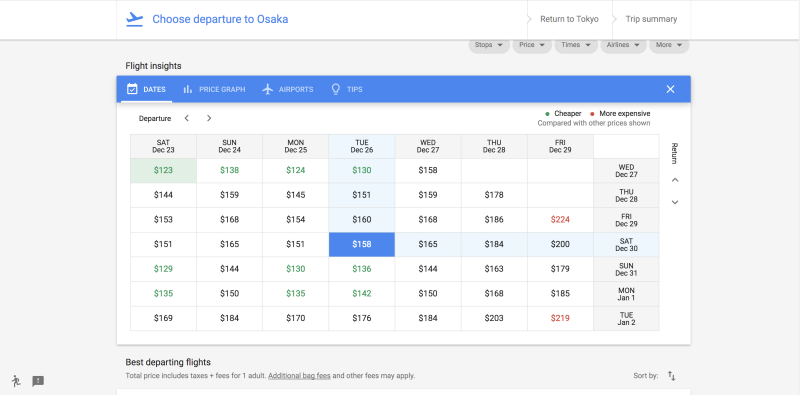Select the $170 fare cell

(295, 318)
